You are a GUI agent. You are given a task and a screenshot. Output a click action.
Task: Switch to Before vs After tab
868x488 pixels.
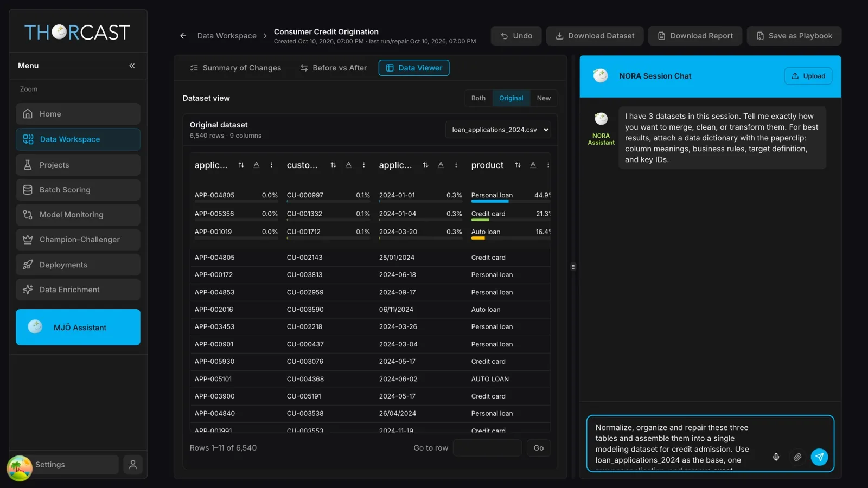334,68
